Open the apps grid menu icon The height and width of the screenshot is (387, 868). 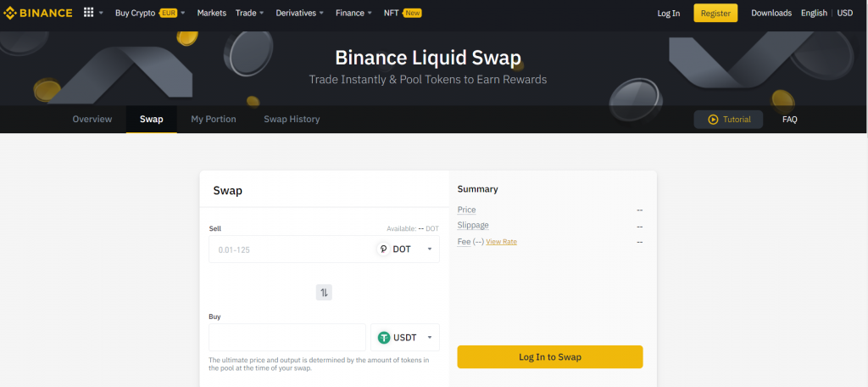(x=88, y=12)
